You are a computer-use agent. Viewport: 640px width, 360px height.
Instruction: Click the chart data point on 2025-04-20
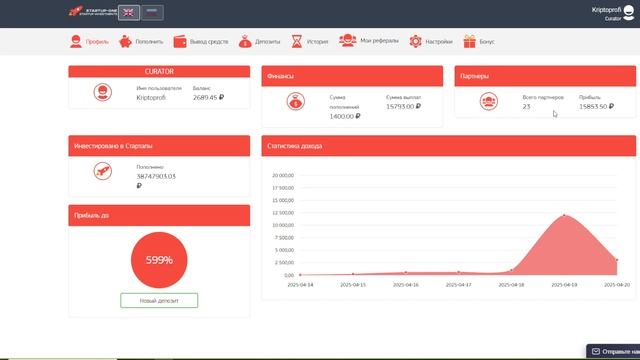point(617,260)
